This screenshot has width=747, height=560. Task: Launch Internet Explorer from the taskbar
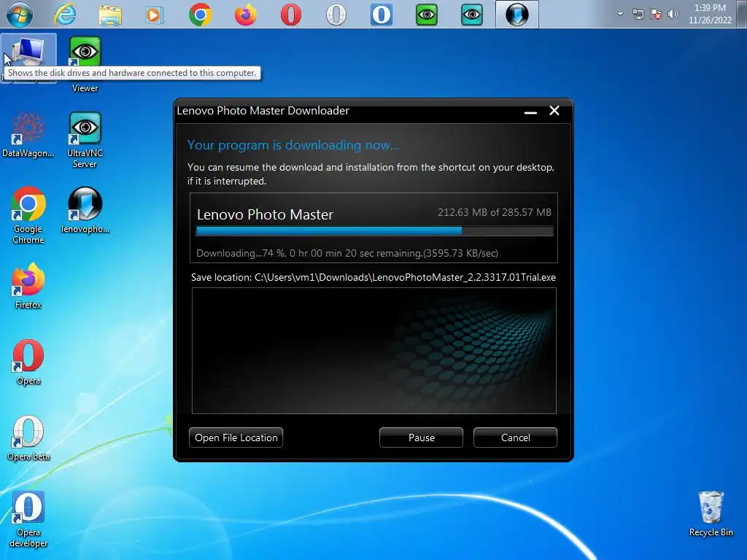(65, 15)
